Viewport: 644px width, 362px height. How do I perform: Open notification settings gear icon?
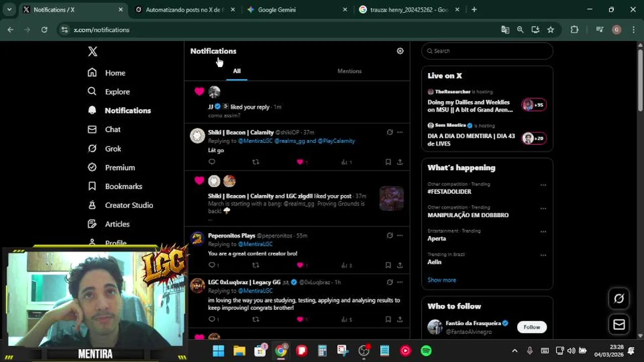[x=400, y=51]
